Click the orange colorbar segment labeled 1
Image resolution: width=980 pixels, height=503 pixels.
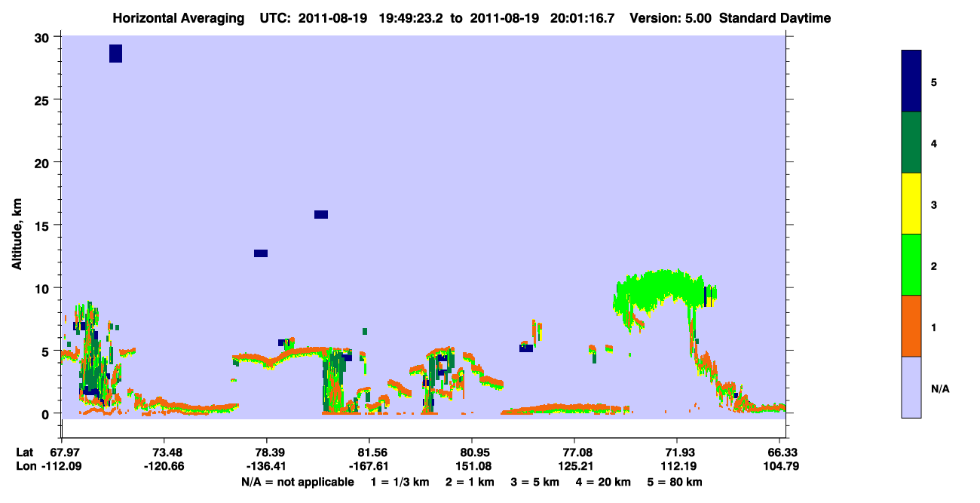911,326
